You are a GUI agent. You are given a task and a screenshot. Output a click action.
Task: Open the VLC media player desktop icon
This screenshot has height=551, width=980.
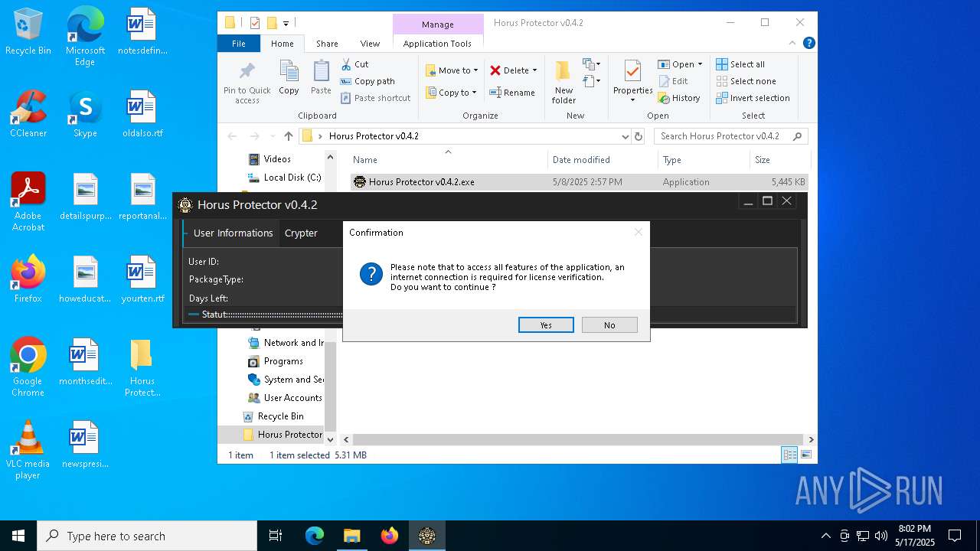(28, 450)
